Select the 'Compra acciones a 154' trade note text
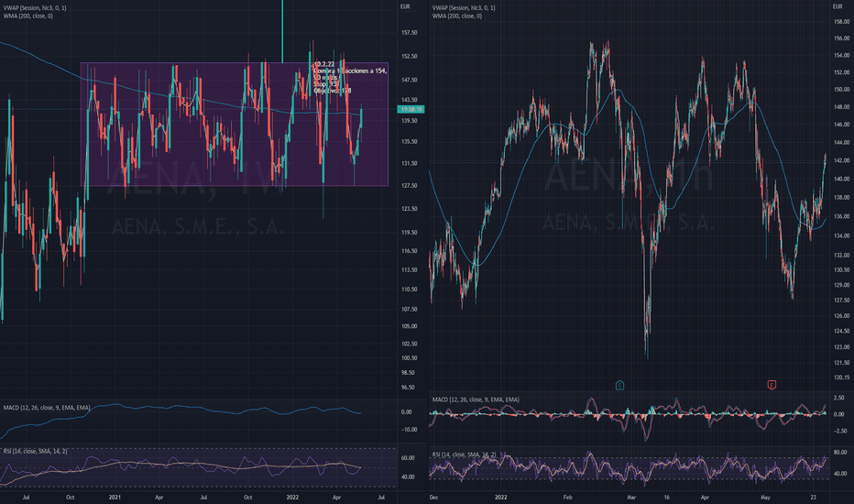854x504 pixels. 350,71
